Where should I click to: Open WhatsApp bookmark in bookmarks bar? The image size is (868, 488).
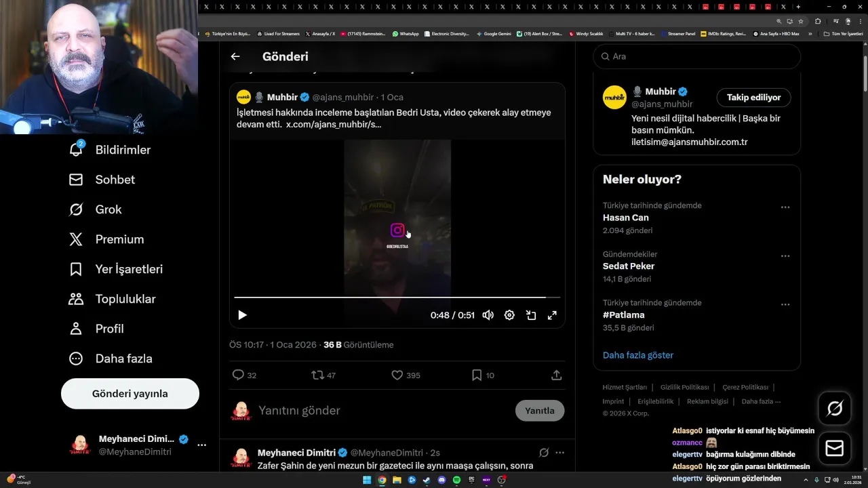coord(406,33)
